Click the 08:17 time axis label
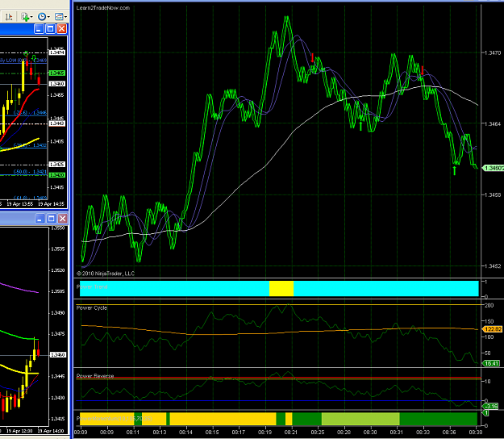The height and width of the screenshot is (439, 504). [239, 433]
